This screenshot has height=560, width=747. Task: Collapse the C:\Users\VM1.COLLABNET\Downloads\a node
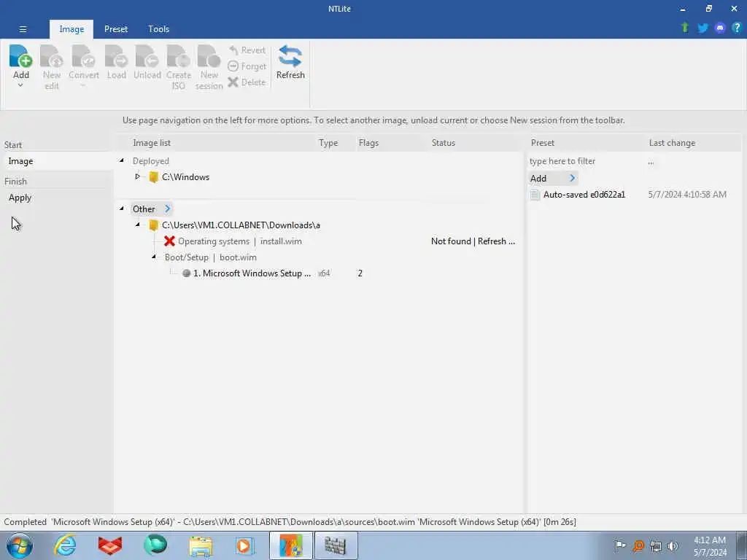pyautogui.click(x=138, y=225)
